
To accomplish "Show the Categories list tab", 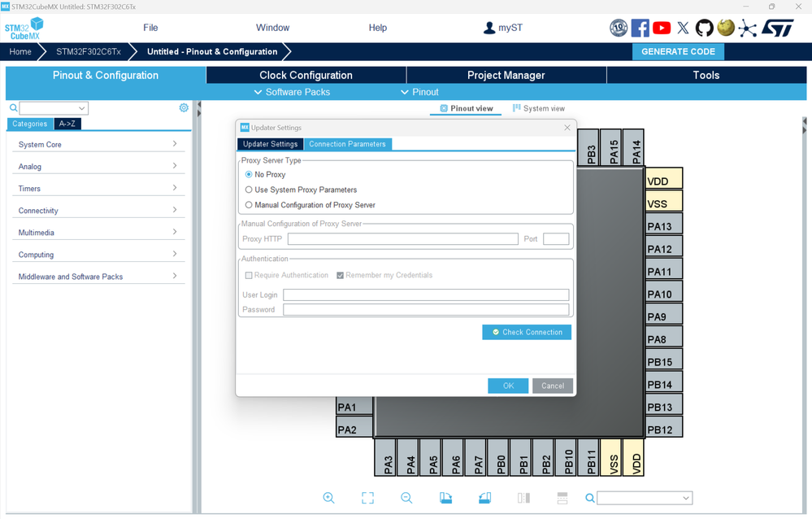I will (x=29, y=124).
